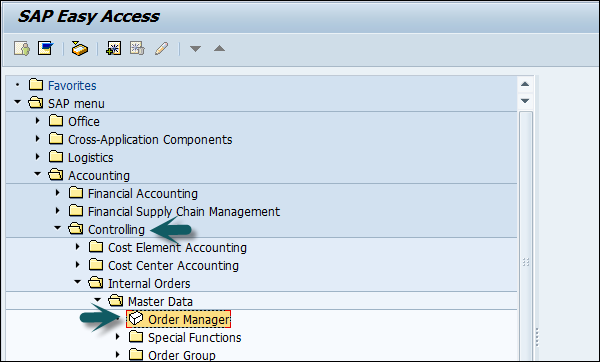Select Financial Supply Chain Management item
This screenshot has height=362, width=600.
tap(184, 212)
